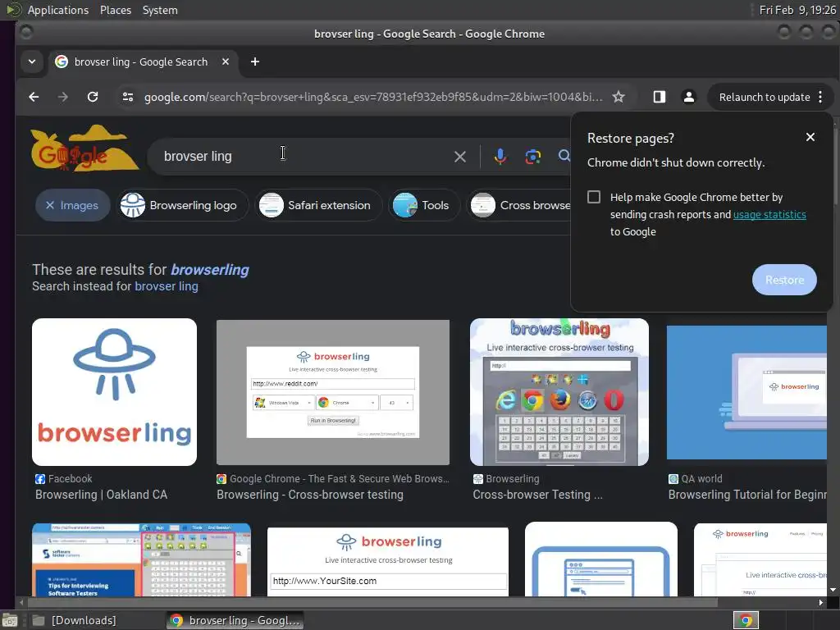Open the Places menu
The width and height of the screenshot is (840, 630).
click(115, 10)
